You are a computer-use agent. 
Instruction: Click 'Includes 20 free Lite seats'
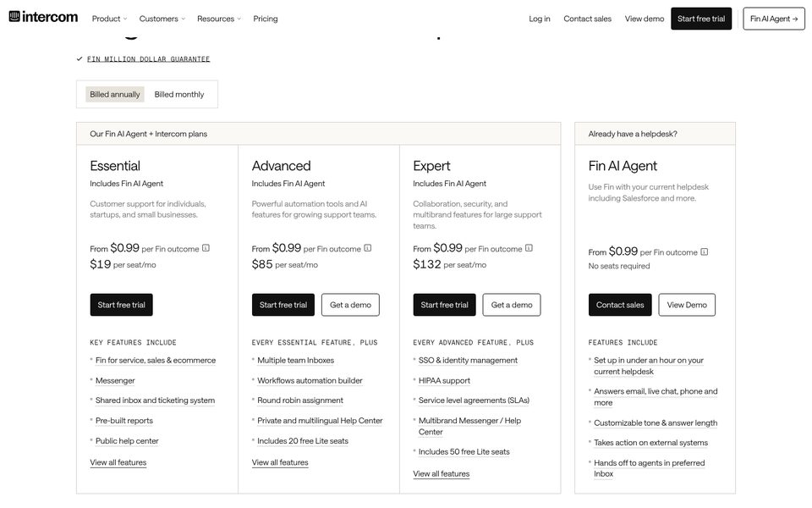point(303,440)
